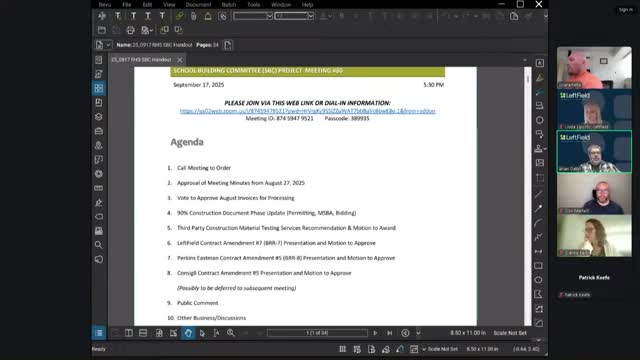
Task: Click the Open folder icon in top toolbar
Action: pos(102,30)
